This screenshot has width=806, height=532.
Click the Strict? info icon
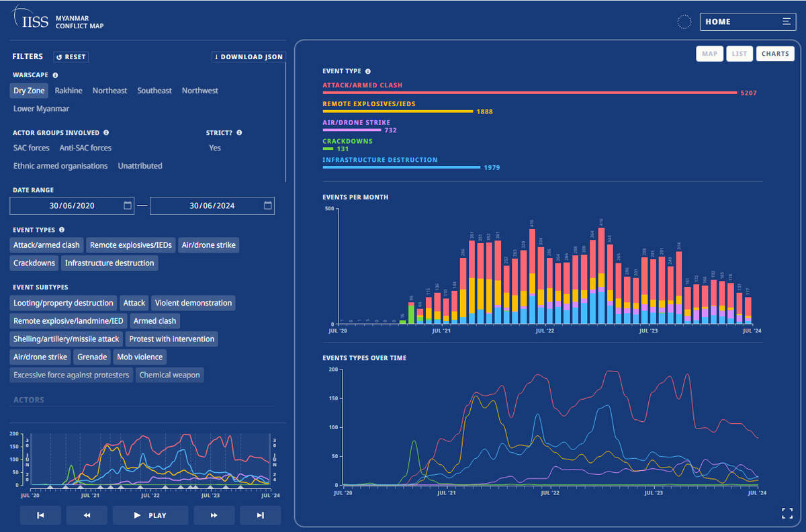click(x=239, y=133)
